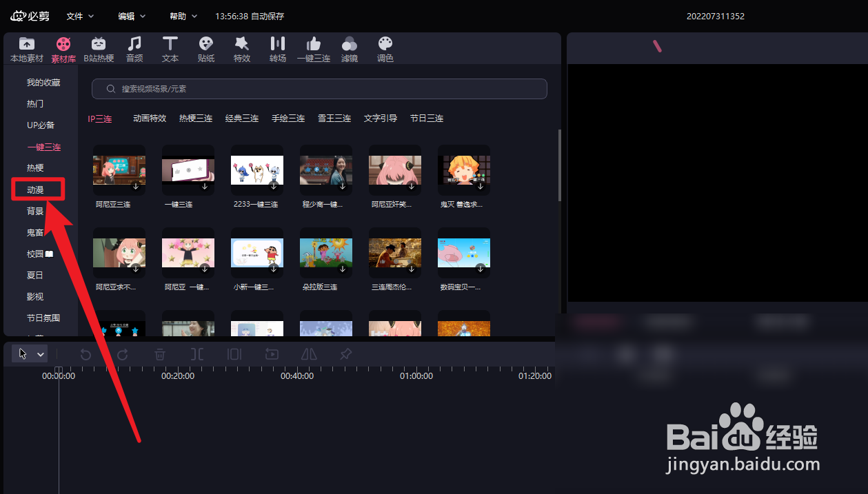Open the 帮助 help menu

tap(183, 16)
